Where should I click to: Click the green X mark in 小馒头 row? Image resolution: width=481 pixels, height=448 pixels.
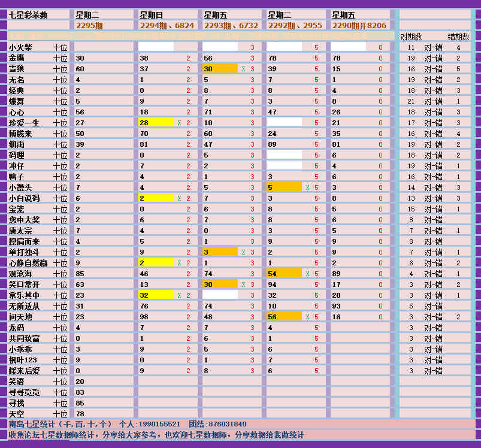pos(307,187)
